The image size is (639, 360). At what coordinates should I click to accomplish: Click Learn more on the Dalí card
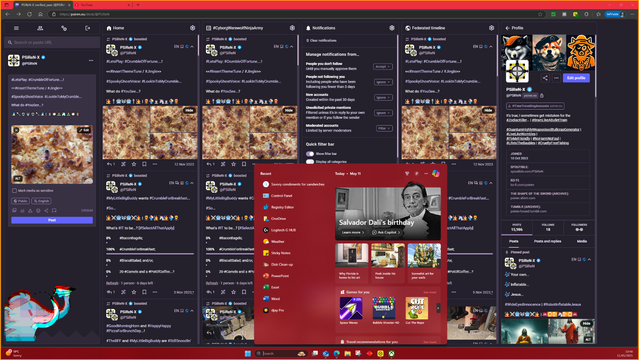coord(353,232)
